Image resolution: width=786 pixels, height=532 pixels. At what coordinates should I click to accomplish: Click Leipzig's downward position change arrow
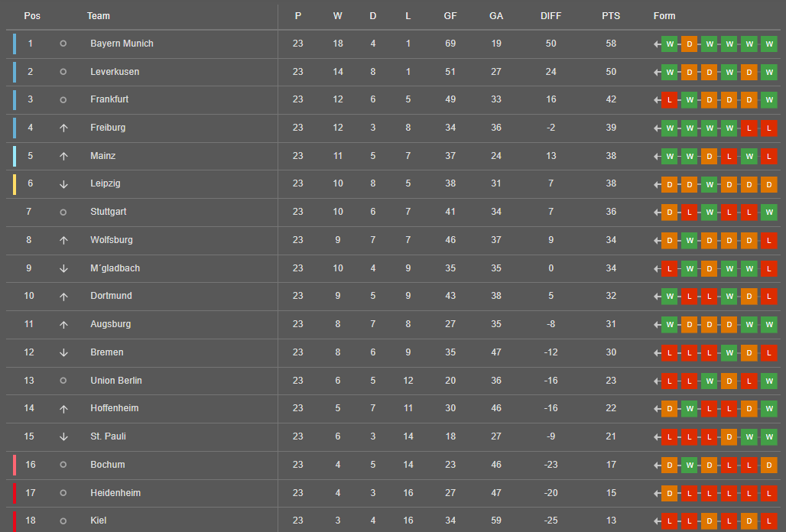coord(63,184)
